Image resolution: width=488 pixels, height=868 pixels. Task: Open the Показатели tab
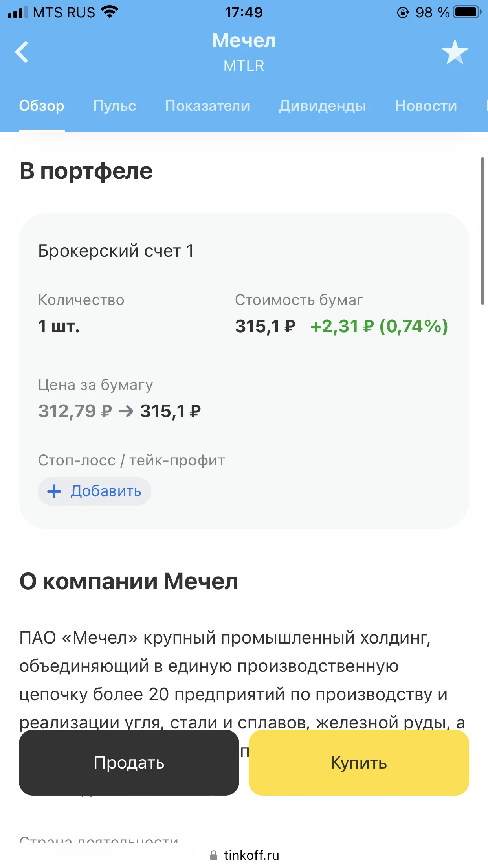[207, 106]
